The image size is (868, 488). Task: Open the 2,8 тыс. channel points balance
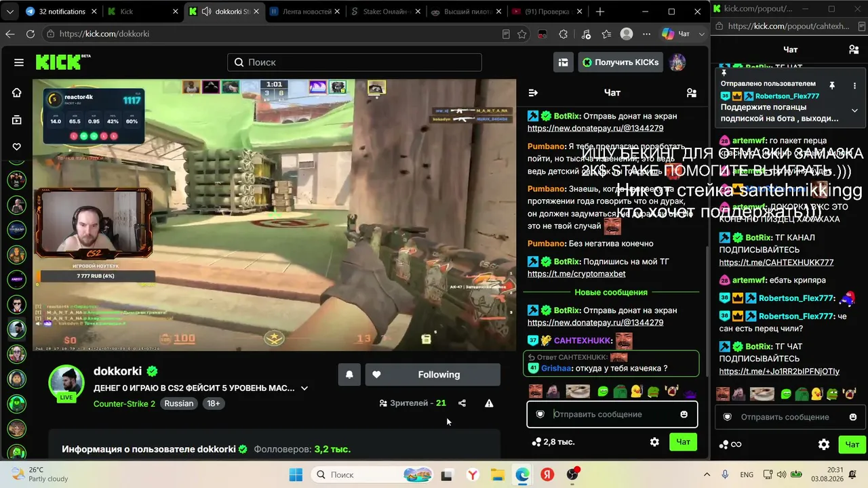click(553, 442)
